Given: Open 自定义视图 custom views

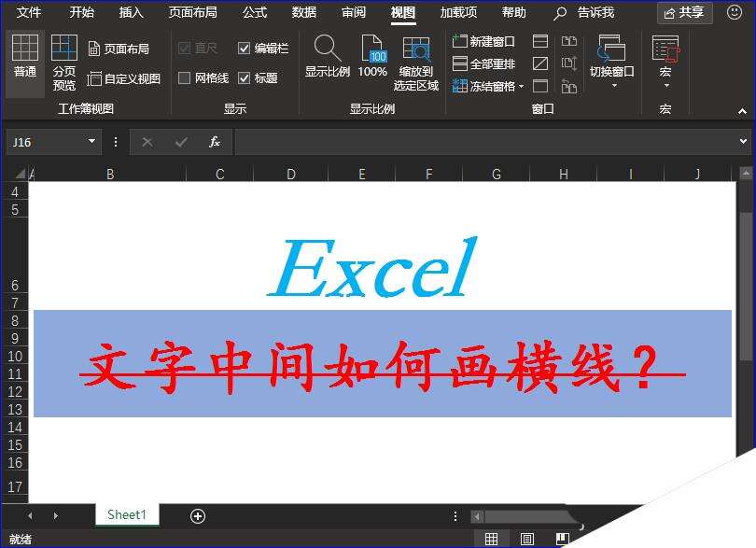Looking at the screenshot, I should (x=124, y=78).
